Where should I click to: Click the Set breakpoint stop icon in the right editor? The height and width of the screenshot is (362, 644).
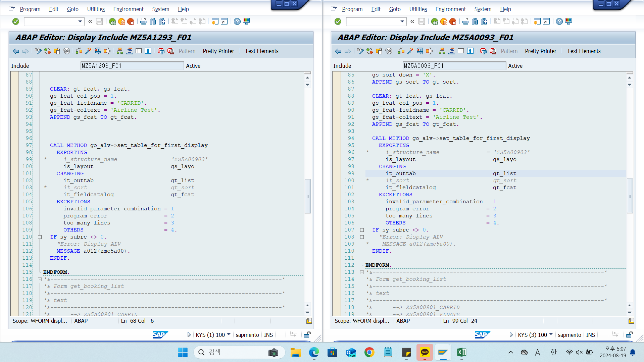point(483,51)
